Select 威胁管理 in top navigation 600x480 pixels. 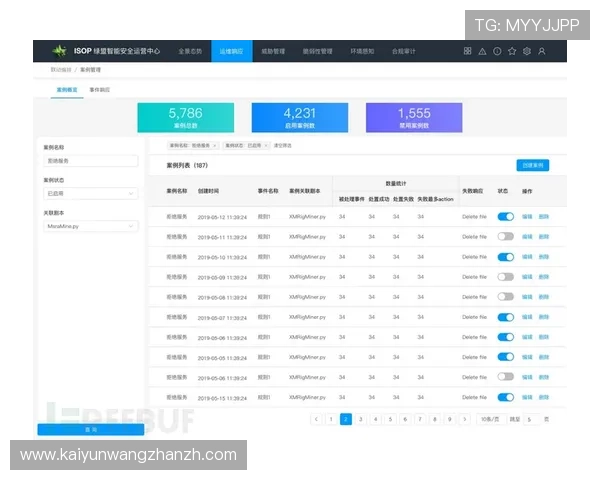point(273,50)
